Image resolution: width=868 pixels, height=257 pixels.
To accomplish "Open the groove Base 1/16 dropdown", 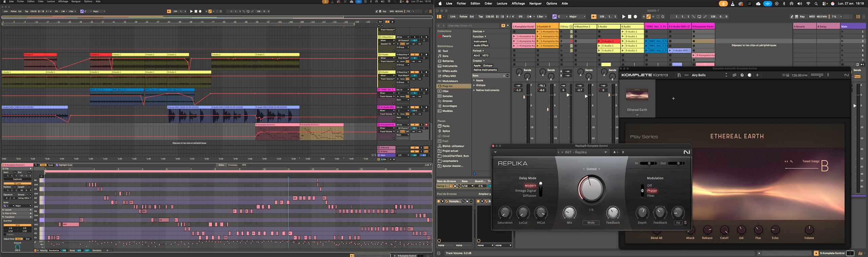I will [x=467, y=186].
